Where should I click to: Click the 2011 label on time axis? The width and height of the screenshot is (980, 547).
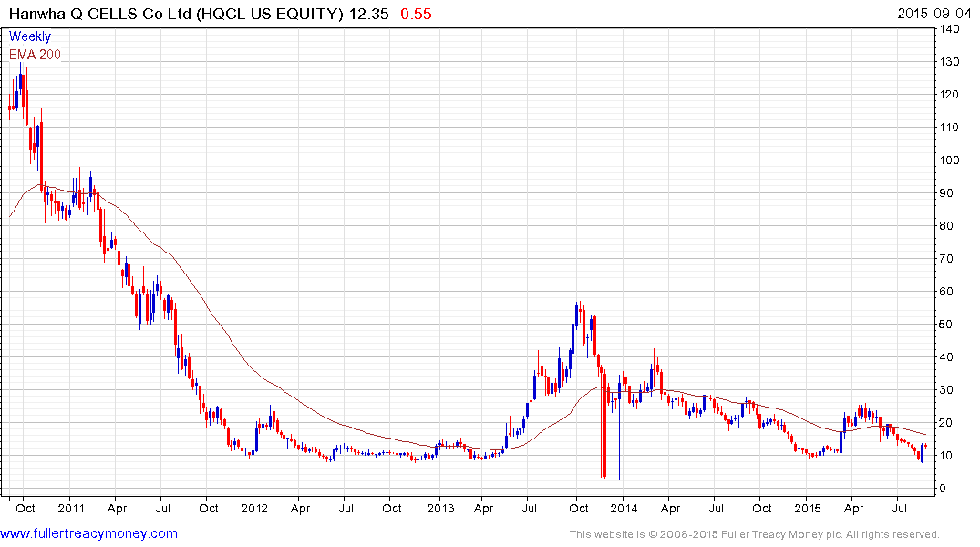(x=70, y=508)
